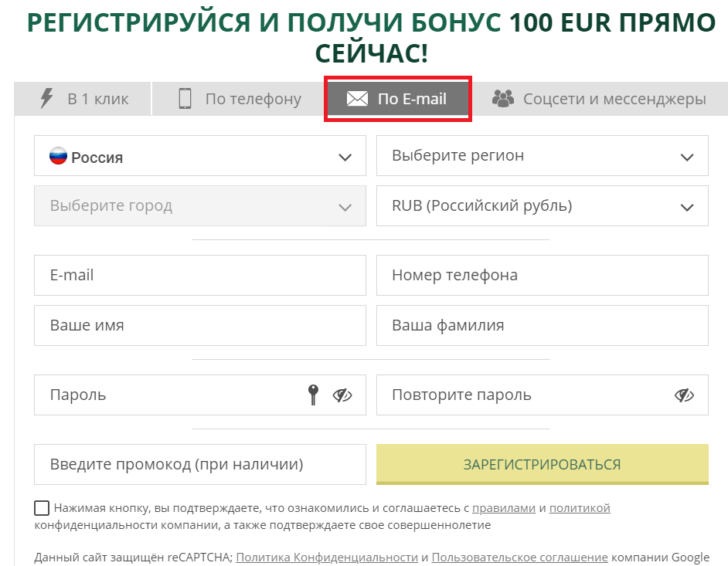Click the phone icon in По телефону tab
The width and height of the screenshot is (728, 566).
[x=185, y=98]
